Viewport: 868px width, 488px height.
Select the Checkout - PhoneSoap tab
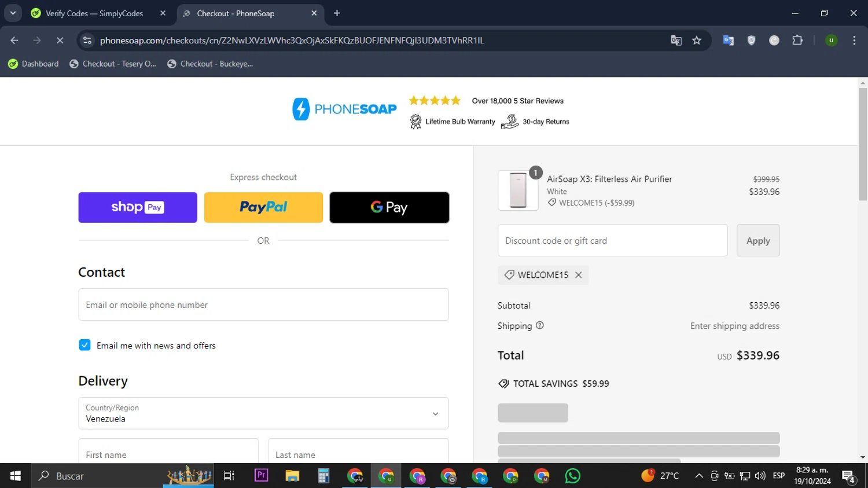point(236,13)
